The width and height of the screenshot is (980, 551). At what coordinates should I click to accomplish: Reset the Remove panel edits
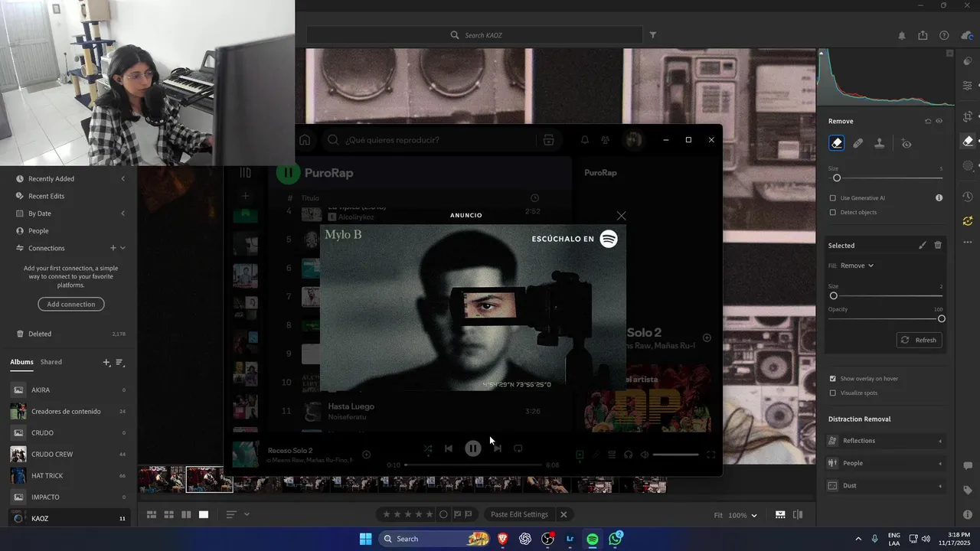(928, 121)
